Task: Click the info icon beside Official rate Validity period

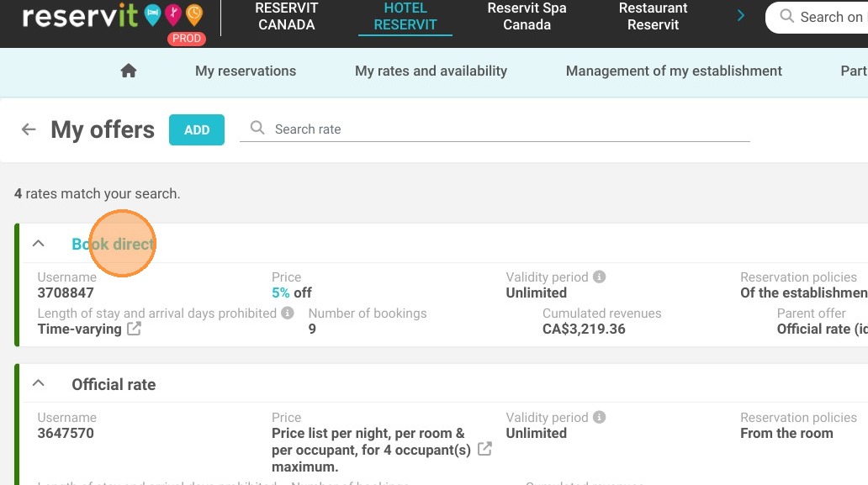Action: coord(599,417)
